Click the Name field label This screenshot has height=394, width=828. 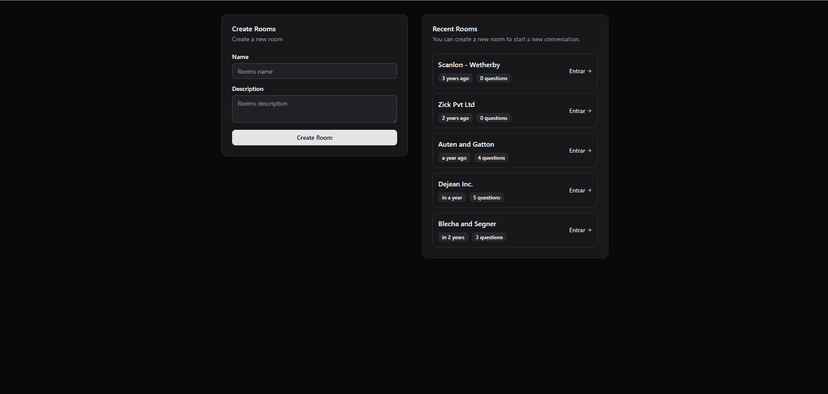[240, 57]
